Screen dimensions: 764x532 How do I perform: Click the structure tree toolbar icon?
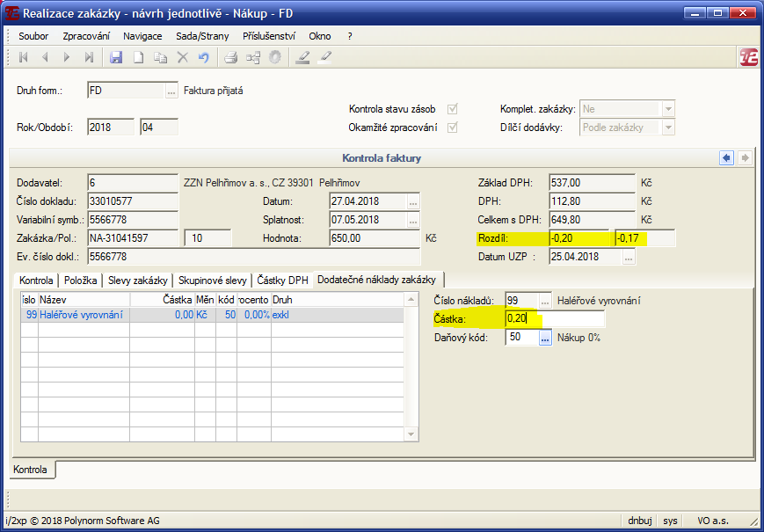[253, 57]
